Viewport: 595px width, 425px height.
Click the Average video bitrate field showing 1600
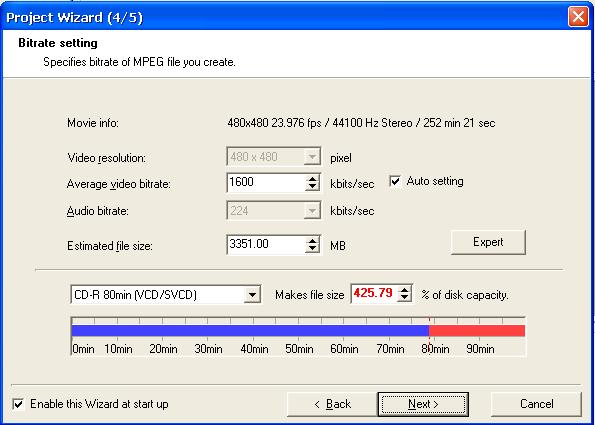(x=266, y=183)
